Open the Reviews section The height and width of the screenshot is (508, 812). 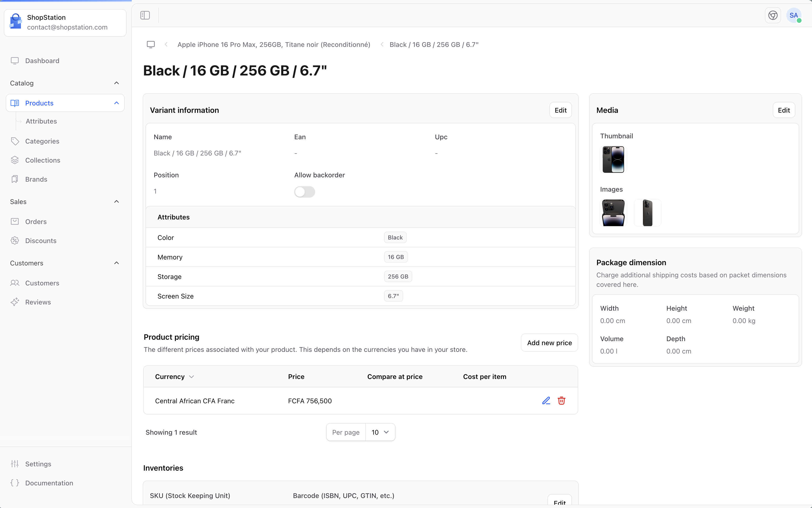pos(38,302)
